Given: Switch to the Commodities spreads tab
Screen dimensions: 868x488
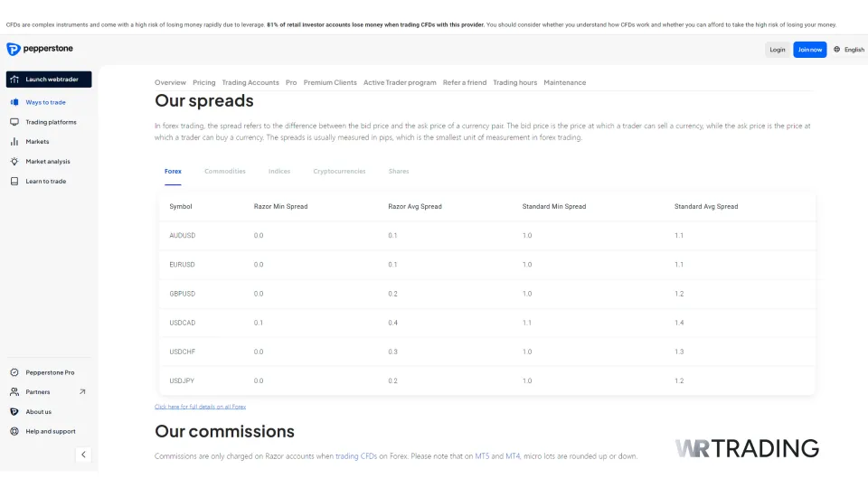Looking at the screenshot, I should coord(224,171).
